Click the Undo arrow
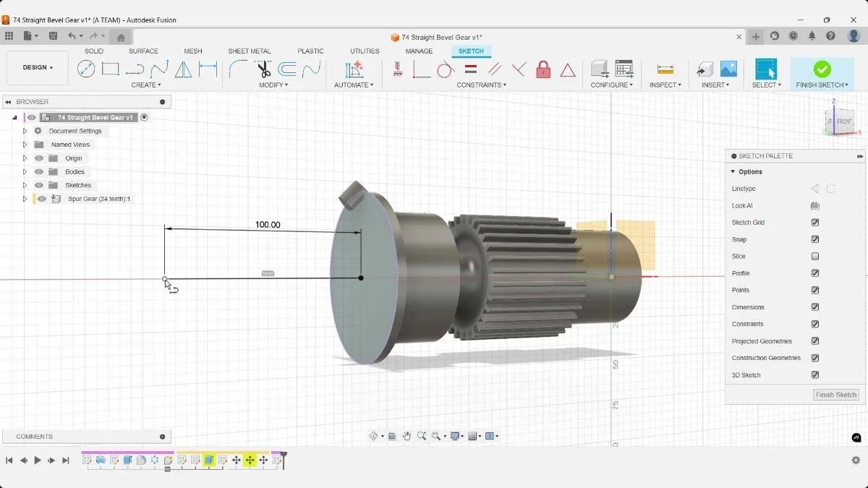Viewport: 868px width, 488px height. coord(72,36)
